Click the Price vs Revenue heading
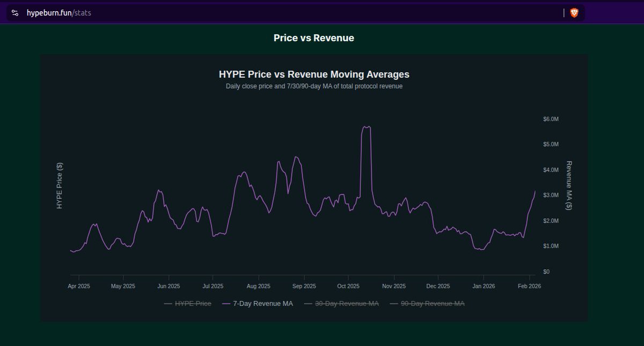This screenshot has height=346, width=644. coord(314,38)
